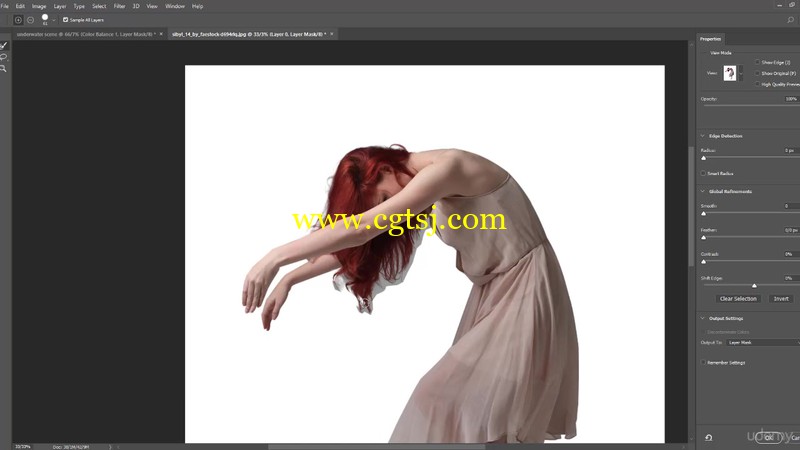This screenshot has width=800, height=450.
Task: Click the Shift Edge slider handle
Action: click(754, 286)
